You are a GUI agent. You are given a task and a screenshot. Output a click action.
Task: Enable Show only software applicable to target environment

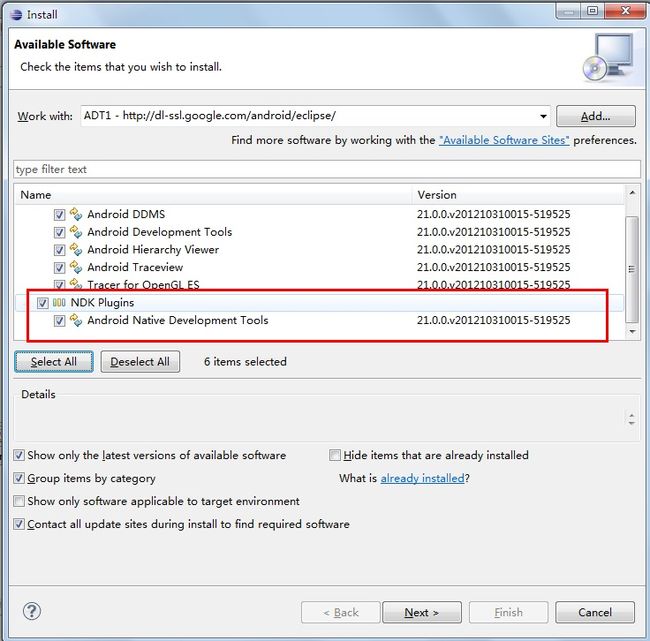(19, 501)
